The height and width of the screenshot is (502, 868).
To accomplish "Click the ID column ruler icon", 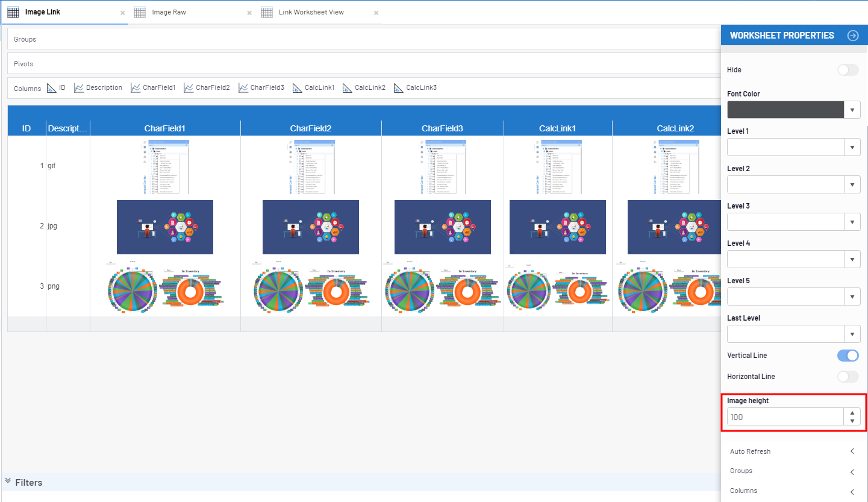I will point(52,88).
